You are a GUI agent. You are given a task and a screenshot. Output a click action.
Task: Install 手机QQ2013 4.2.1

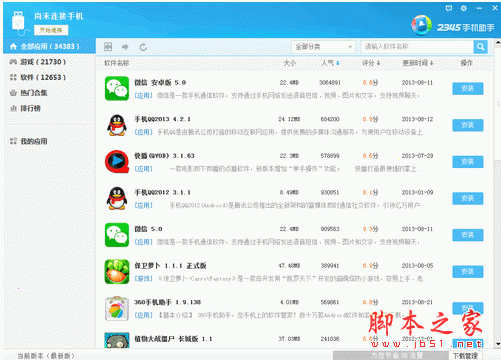coord(468,125)
